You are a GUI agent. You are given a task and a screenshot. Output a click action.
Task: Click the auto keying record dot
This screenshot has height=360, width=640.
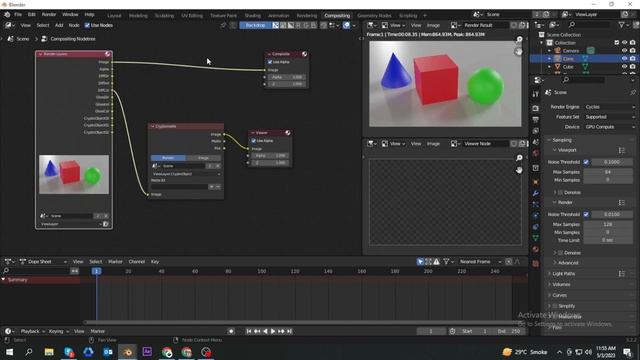tap(231, 331)
